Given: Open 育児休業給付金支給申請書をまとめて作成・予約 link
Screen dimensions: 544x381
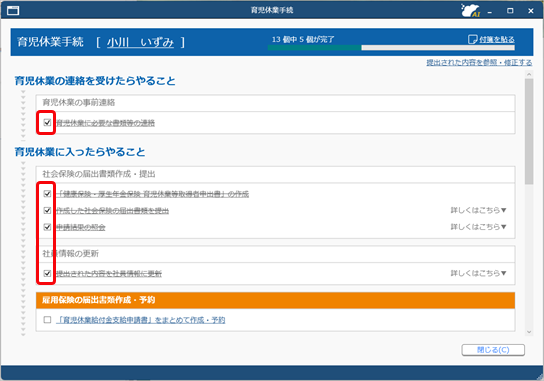Looking at the screenshot, I should click(x=141, y=320).
